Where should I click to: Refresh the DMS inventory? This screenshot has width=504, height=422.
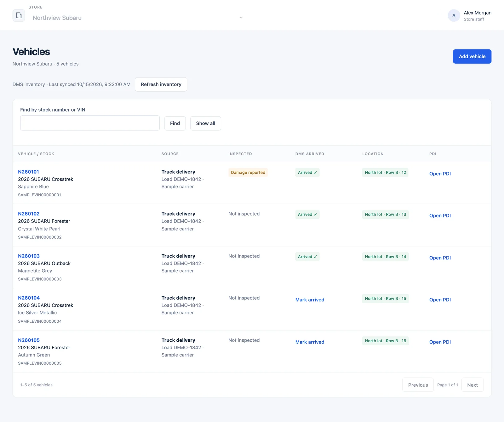pos(161,84)
